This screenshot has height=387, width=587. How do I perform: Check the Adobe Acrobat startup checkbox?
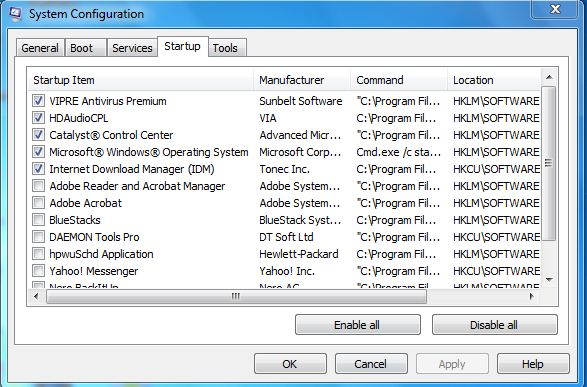coord(38,203)
